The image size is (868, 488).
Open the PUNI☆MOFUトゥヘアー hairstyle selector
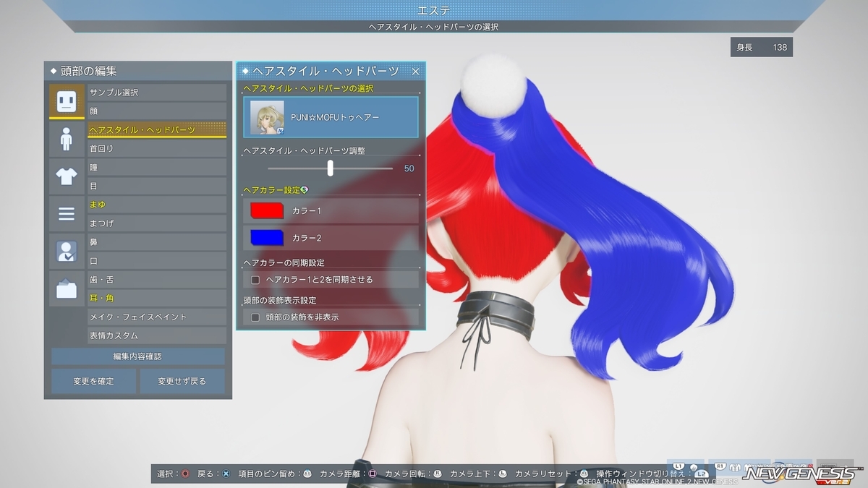click(x=331, y=117)
